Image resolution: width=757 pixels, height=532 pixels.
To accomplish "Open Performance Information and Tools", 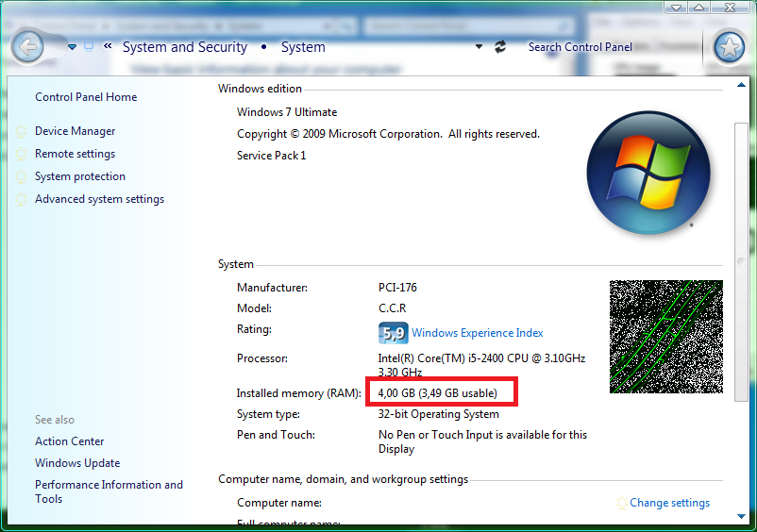I will 109,491.
